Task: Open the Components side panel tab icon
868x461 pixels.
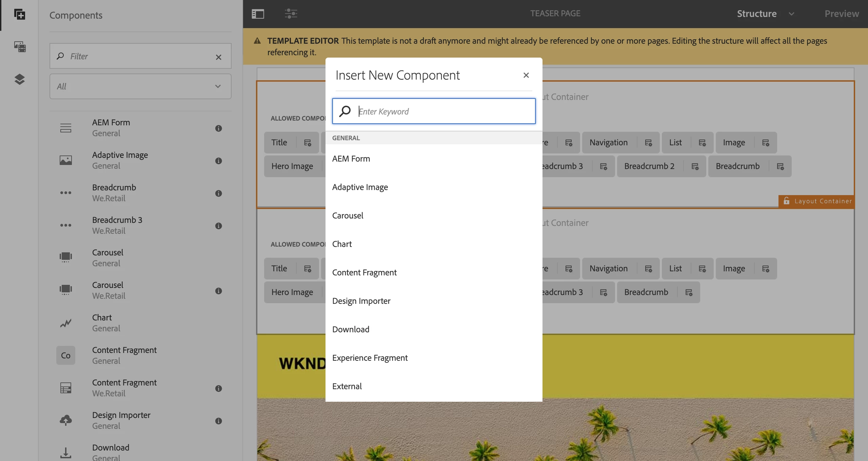Action: tap(20, 14)
